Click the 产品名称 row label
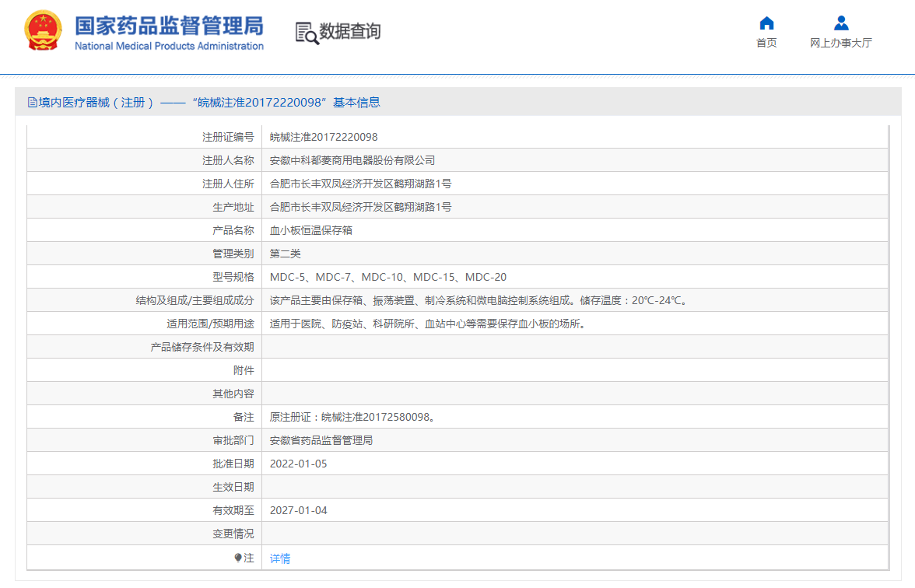This screenshot has height=588, width=915. 233,230
